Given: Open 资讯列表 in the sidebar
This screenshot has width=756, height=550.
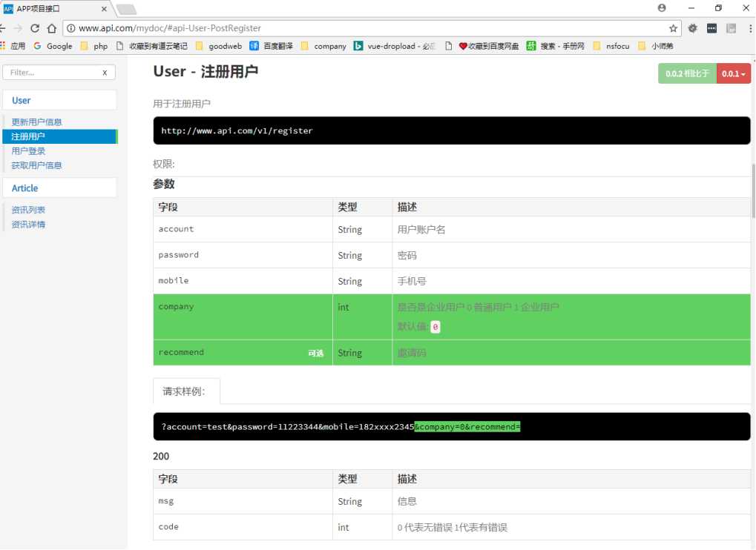Looking at the screenshot, I should 28,210.
